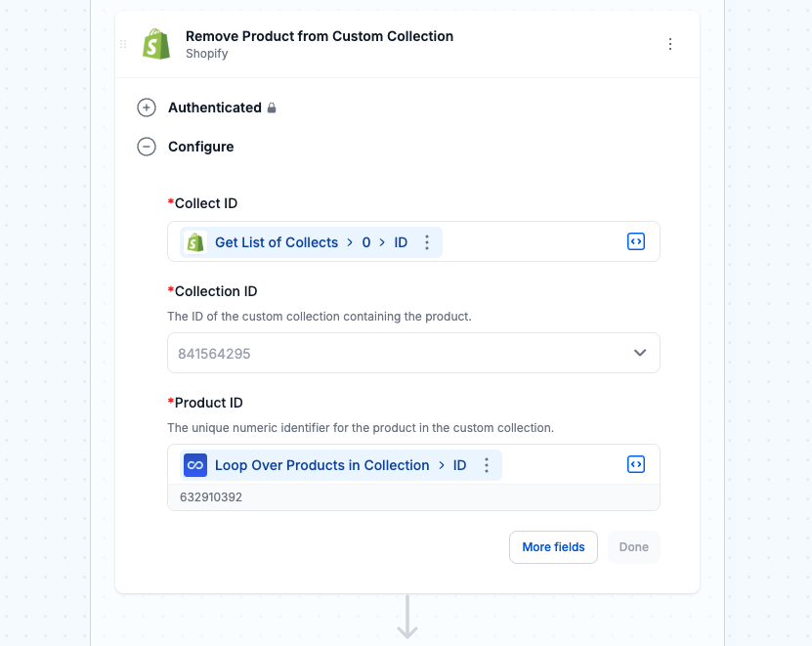Image resolution: width=812 pixels, height=646 pixels.
Task: Click the down arrow connector below the step
Action: click(x=407, y=617)
